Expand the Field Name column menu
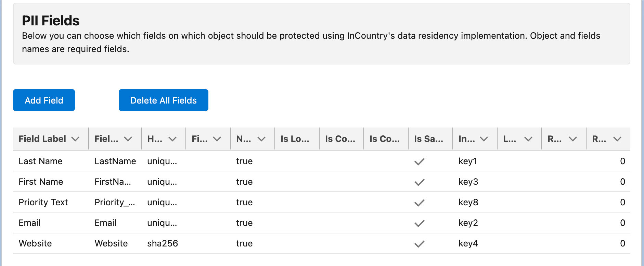 pos(128,139)
